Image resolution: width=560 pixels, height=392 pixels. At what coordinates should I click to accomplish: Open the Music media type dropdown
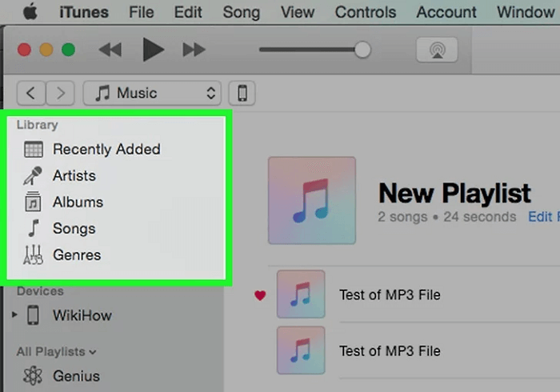tap(152, 93)
